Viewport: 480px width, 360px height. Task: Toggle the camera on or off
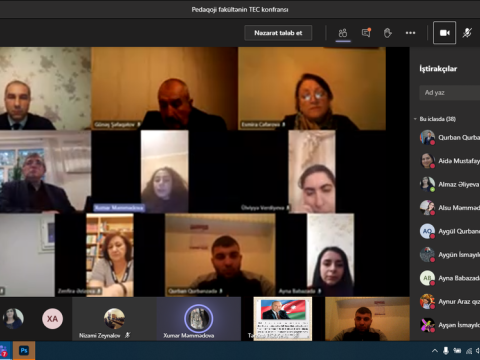click(444, 33)
